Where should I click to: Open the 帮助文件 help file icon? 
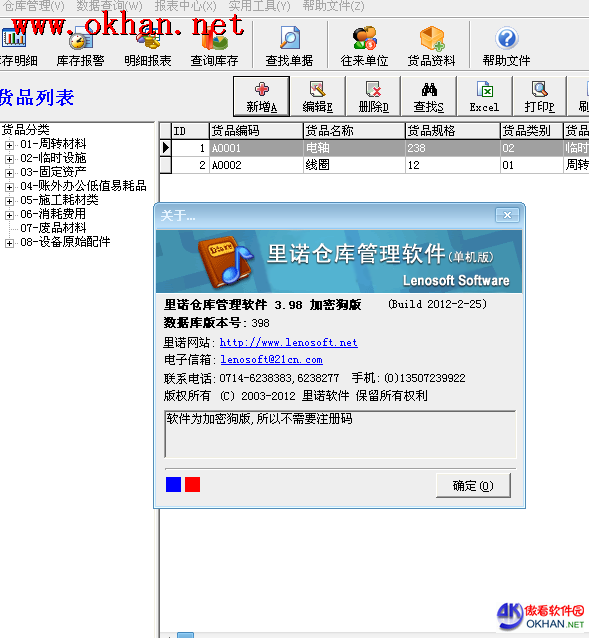pos(506,48)
